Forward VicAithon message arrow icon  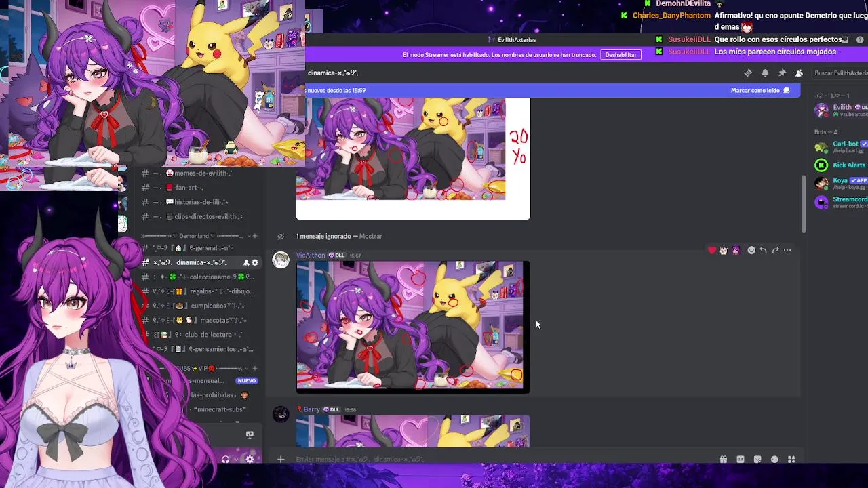pyautogui.click(x=775, y=251)
